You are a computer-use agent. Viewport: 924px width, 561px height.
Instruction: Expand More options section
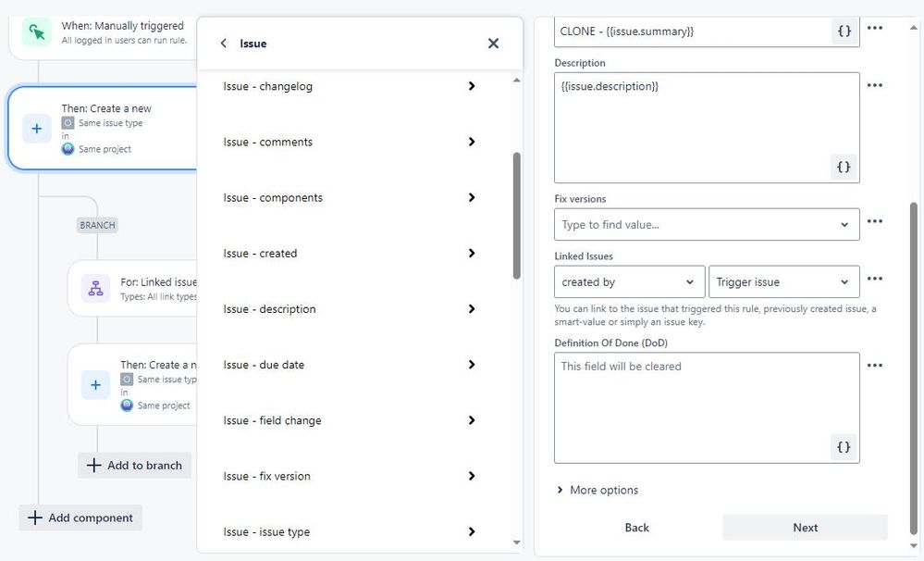598,491
